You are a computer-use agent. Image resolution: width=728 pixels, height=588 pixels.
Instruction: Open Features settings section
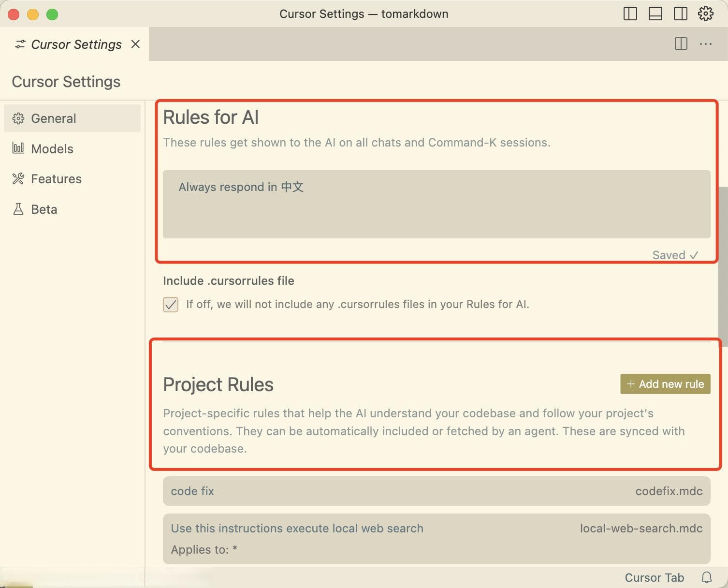[x=72, y=179]
